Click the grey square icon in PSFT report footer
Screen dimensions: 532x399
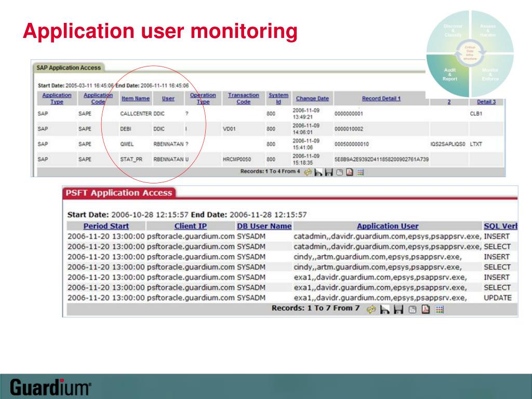[412, 310]
